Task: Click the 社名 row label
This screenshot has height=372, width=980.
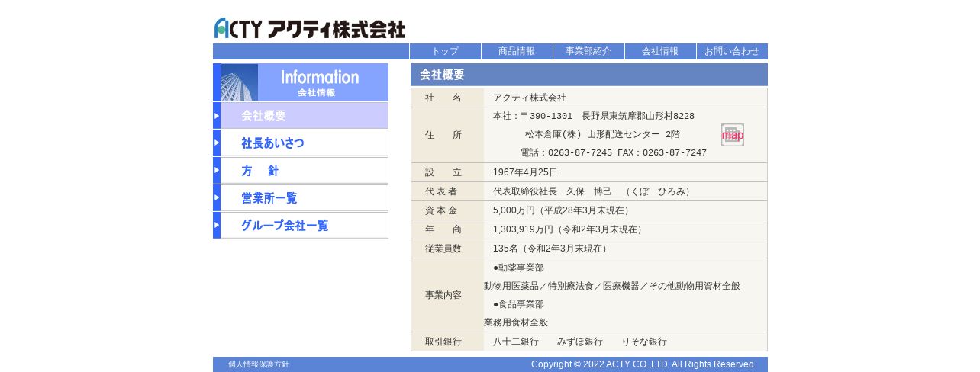Action: click(443, 98)
